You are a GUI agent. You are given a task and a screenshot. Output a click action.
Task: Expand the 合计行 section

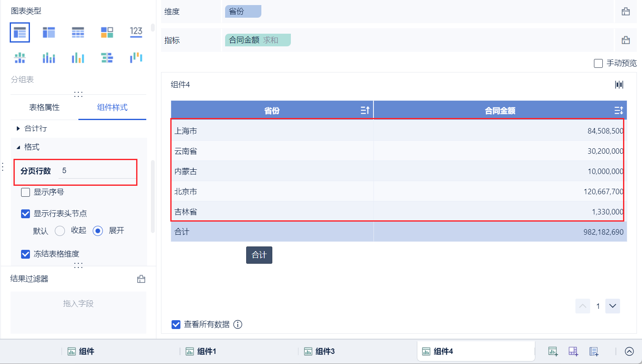click(18, 128)
